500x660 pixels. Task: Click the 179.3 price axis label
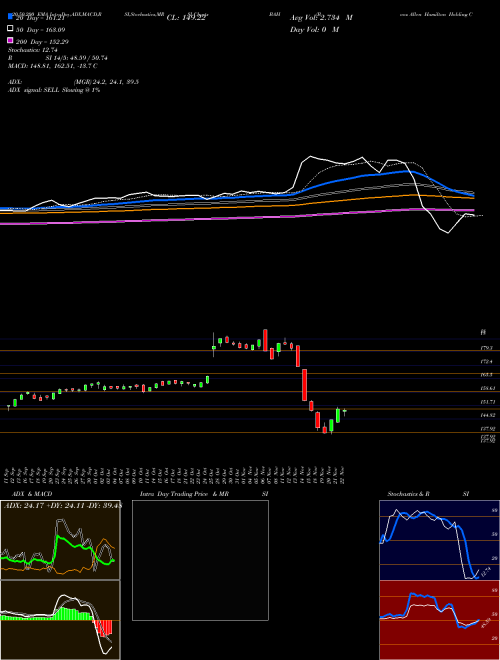(487, 349)
